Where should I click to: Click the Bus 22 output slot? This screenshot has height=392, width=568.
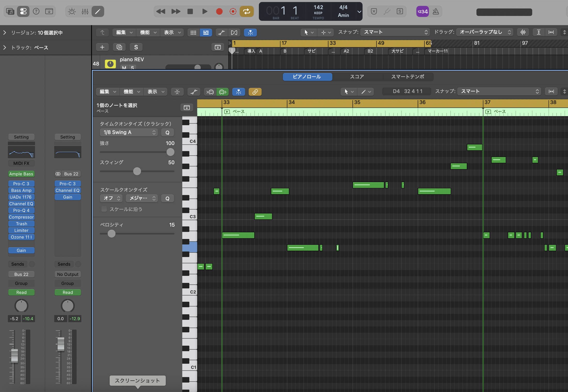(21, 274)
